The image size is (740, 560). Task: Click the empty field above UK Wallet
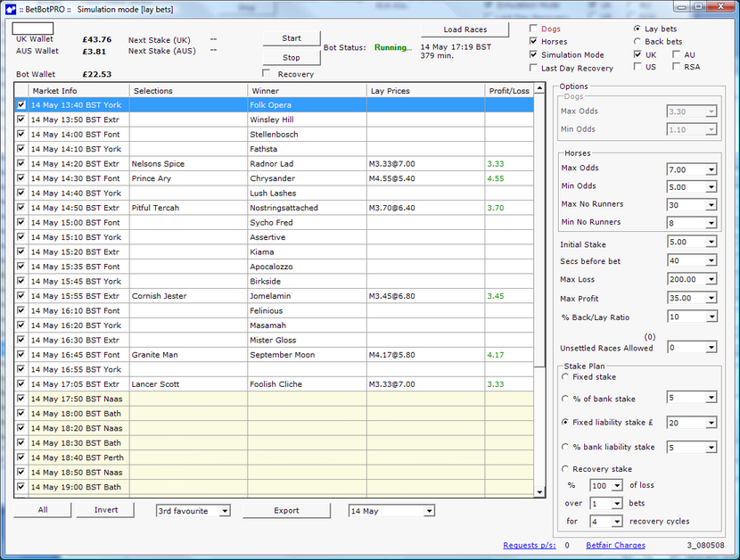33,29
